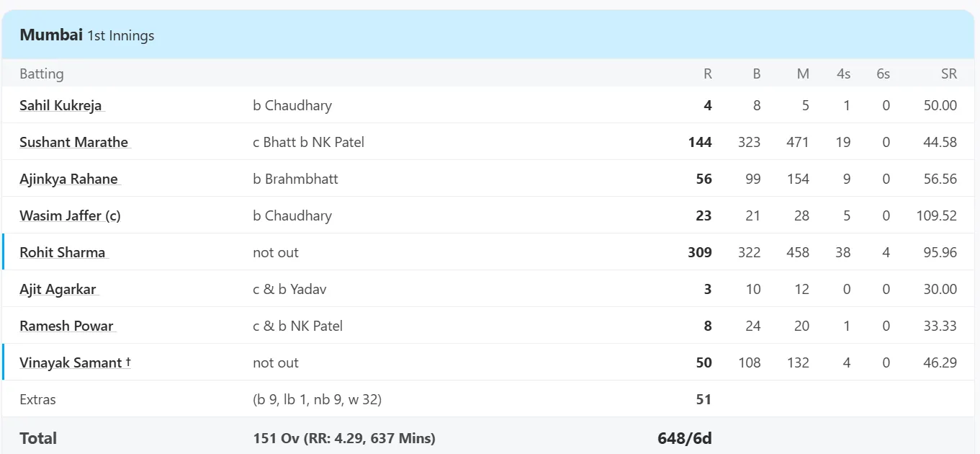Click the total score 648/6d
Viewport: 980px width, 454px height.
pyautogui.click(x=684, y=438)
